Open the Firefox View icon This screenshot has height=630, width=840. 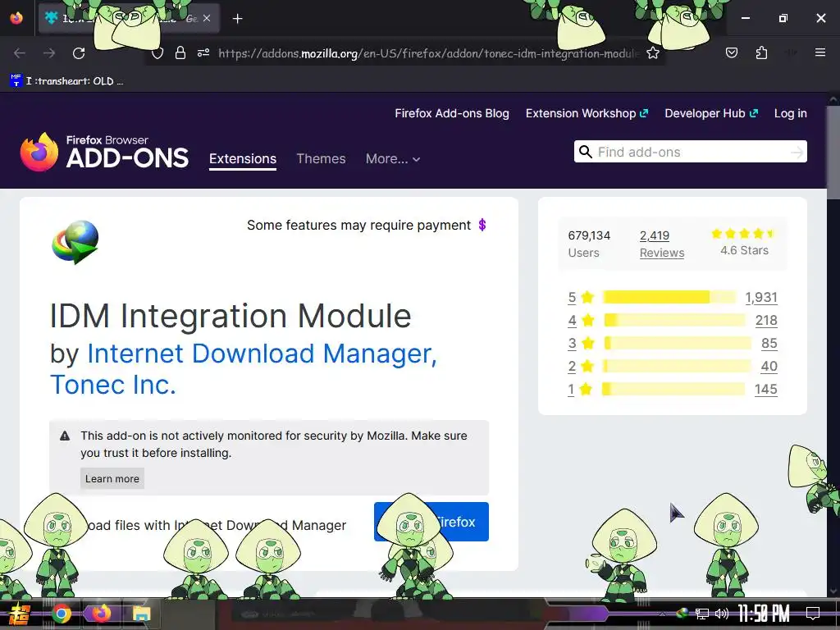point(16,18)
